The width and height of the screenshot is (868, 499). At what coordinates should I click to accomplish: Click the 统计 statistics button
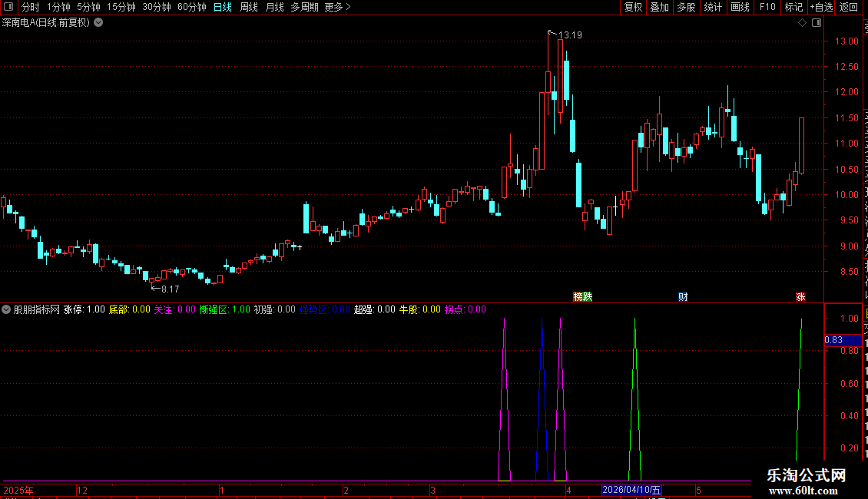[713, 7]
